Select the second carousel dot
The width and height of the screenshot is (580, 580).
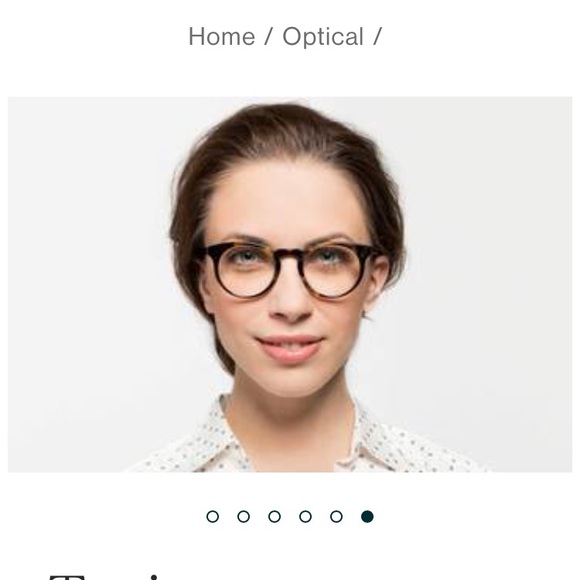click(x=243, y=516)
